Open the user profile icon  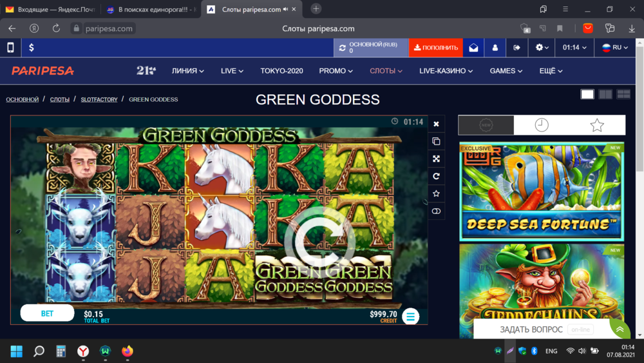coord(495,48)
